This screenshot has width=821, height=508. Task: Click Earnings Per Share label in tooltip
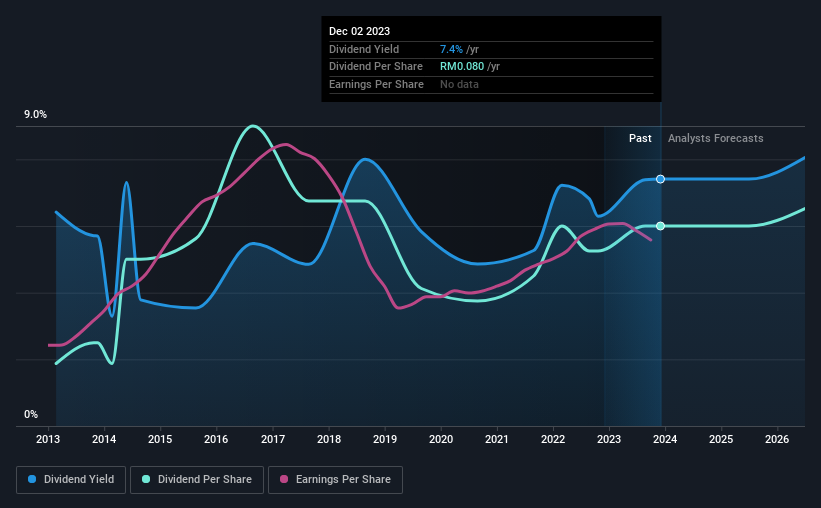click(376, 84)
